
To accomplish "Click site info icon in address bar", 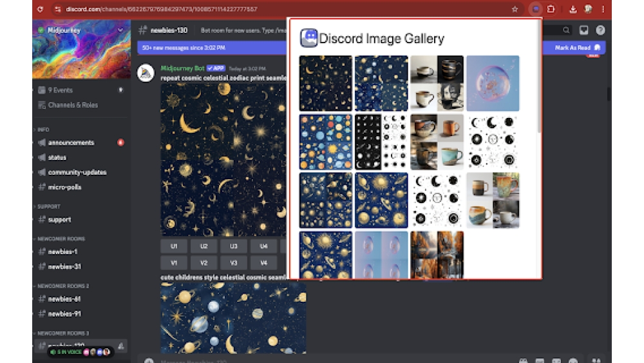I will 57,9.
